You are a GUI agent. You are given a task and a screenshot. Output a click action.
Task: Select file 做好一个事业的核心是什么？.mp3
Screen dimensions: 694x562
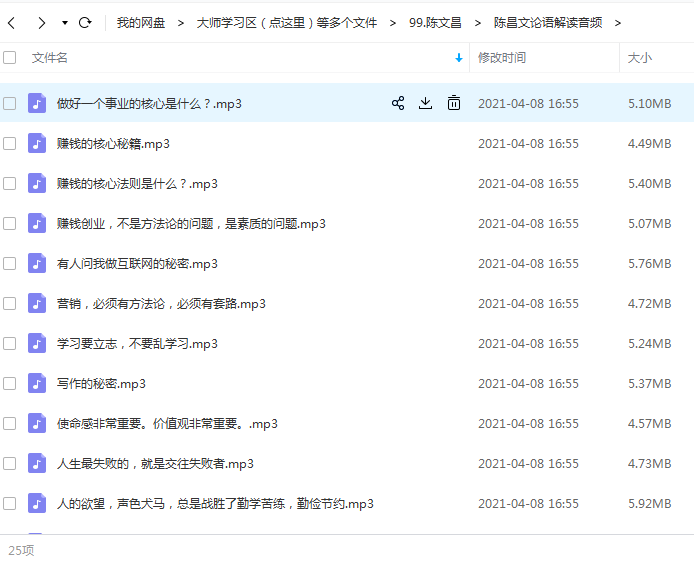coord(149,104)
